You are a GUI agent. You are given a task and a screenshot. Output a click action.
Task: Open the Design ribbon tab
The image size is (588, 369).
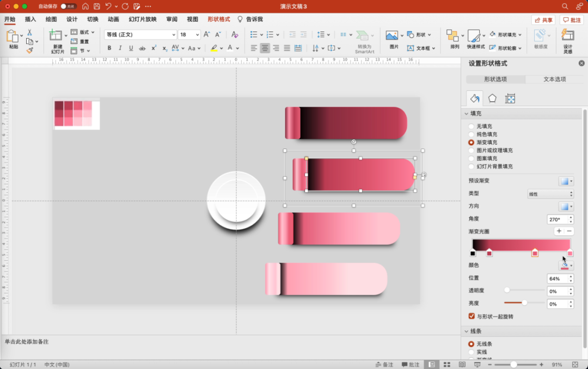[x=72, y=19]
